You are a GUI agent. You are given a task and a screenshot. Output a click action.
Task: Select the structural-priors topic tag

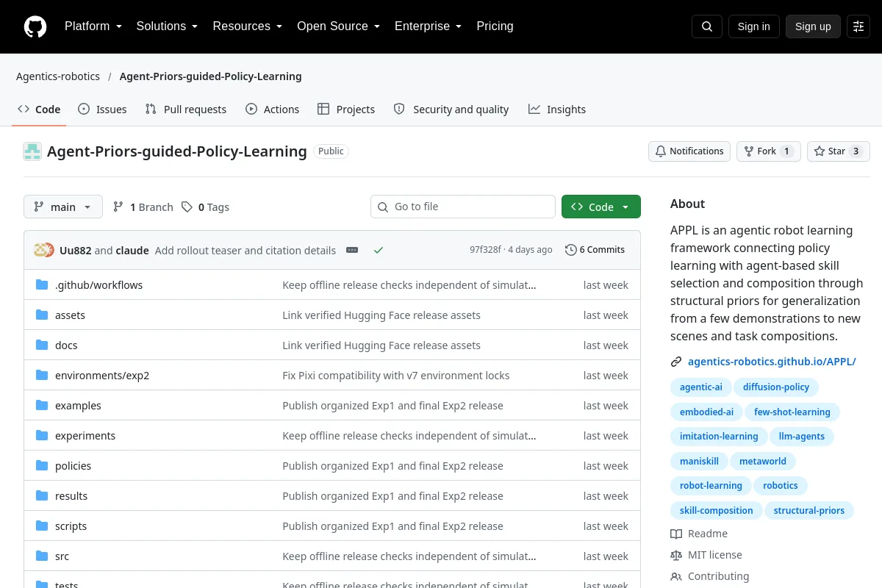(x=809, y=511)
